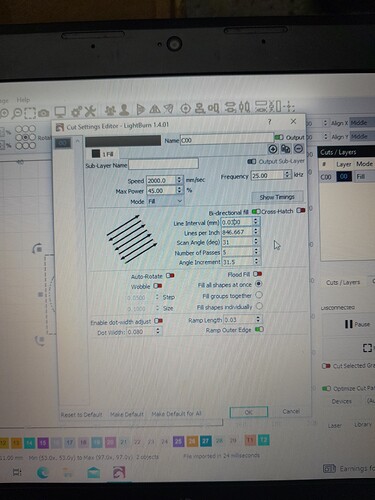Click the remove sub-layer minus icon
Viewport: 375px width, 500px height.
(x=298, y=149)
